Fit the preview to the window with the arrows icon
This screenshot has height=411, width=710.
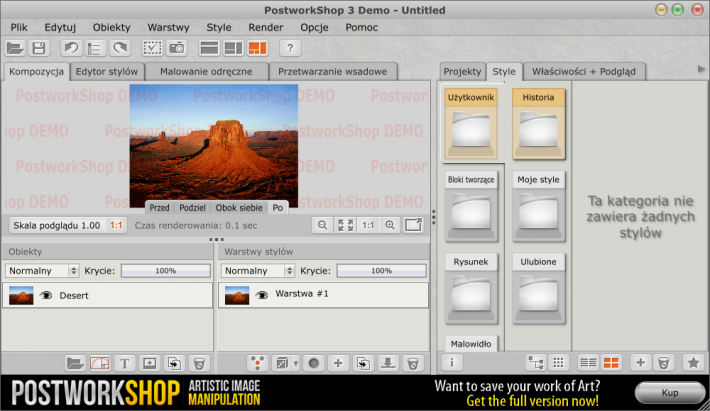point(345,225)
